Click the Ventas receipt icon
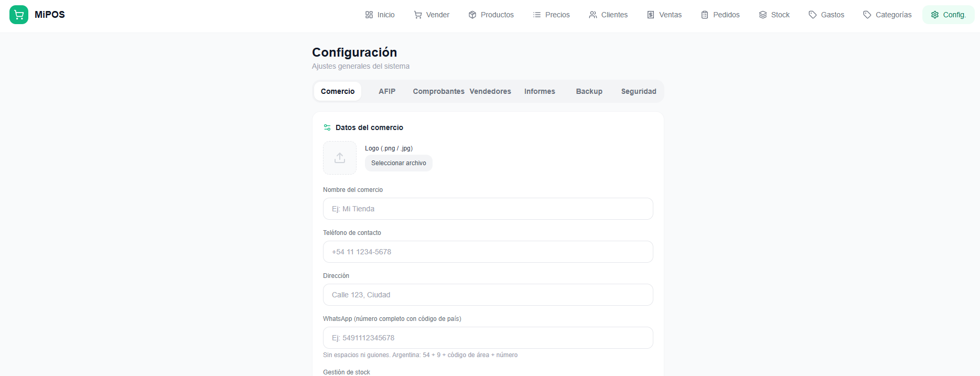The width and height of the screenshot is (980, 376). point(651,15)
